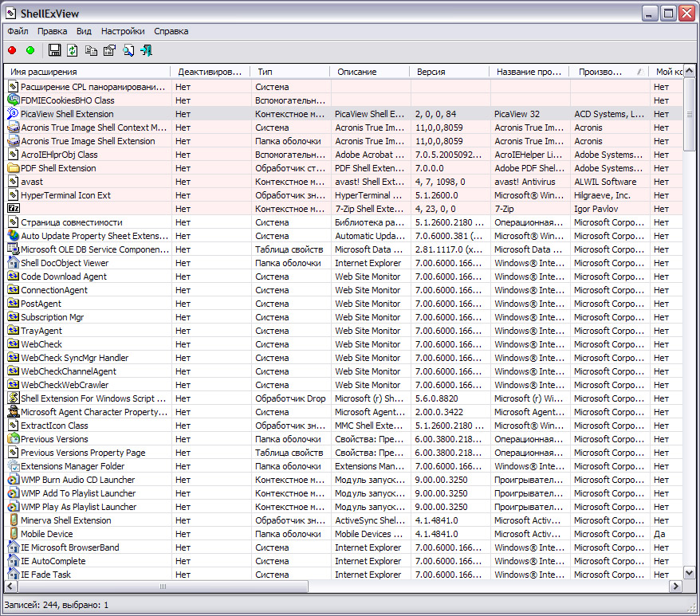The width and height of the screenshot is (700, 616).
Task: Select the Code Download Agent row
Action: coord(343,277)
